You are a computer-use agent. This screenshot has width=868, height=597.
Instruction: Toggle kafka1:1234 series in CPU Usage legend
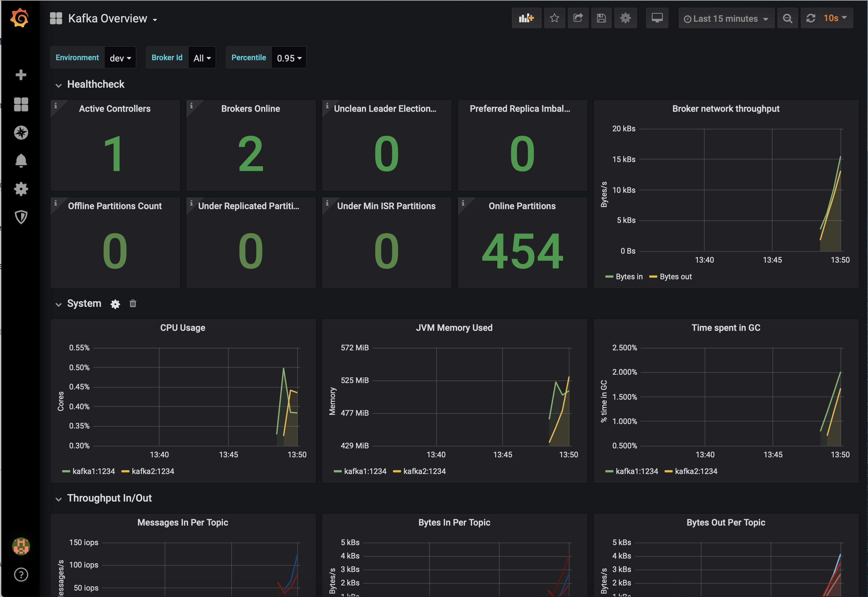click(x=93, y=471)
